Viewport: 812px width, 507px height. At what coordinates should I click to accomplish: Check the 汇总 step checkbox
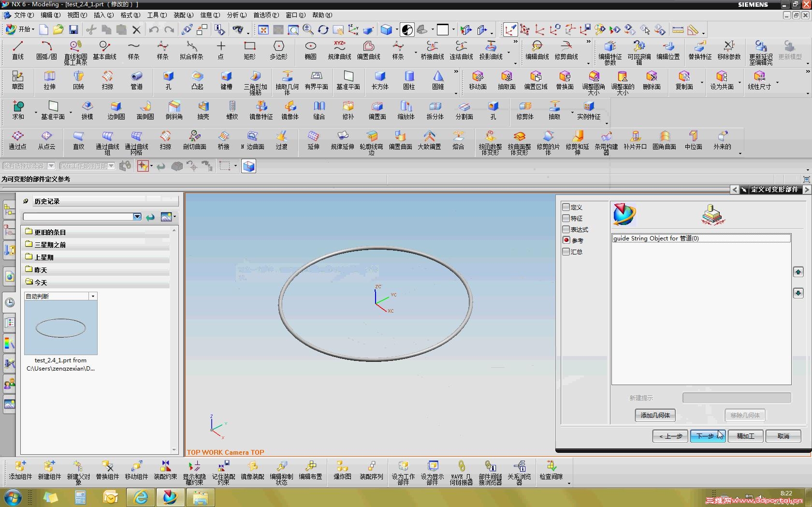click(x=566, y=251)
